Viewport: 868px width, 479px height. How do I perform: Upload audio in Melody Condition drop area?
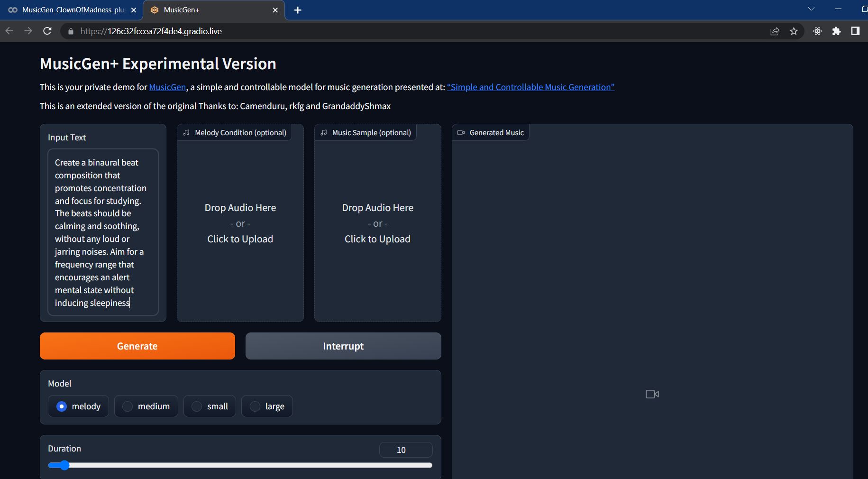pyautogui.click(x=240, y=223)
